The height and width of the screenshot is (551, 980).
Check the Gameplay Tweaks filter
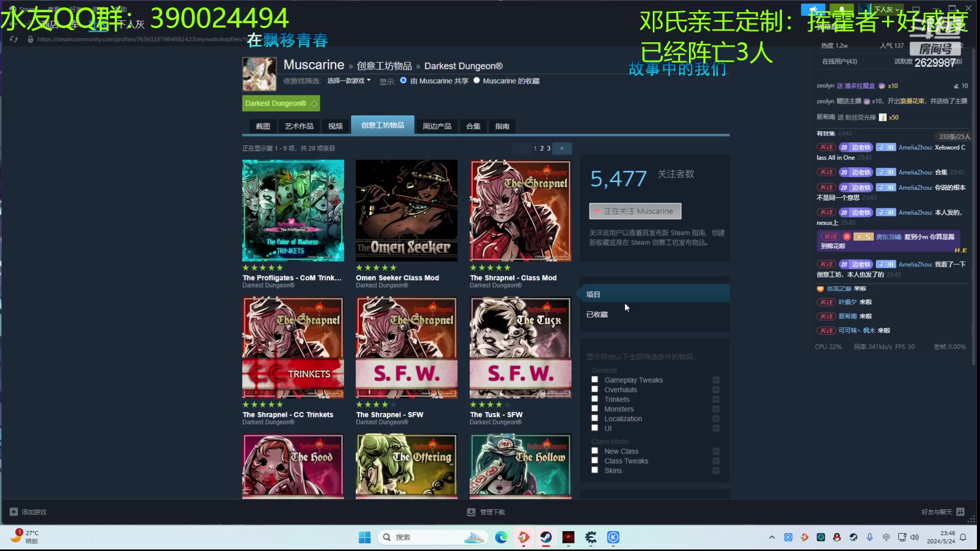(x=595, y=380)
